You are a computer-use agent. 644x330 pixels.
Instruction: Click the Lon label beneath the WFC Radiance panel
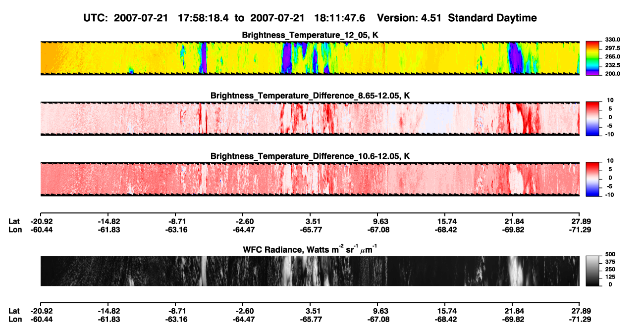coord(15,319)
